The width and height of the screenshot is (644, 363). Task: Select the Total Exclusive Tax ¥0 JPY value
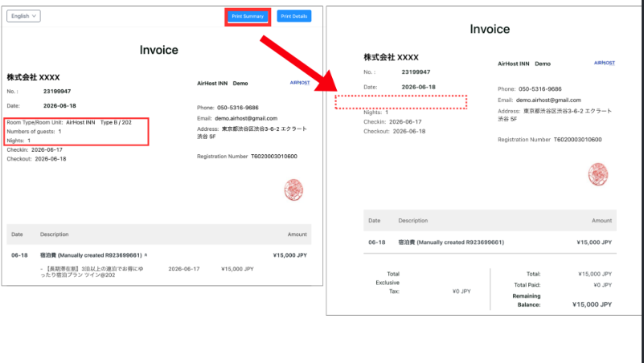coord(461,292)
